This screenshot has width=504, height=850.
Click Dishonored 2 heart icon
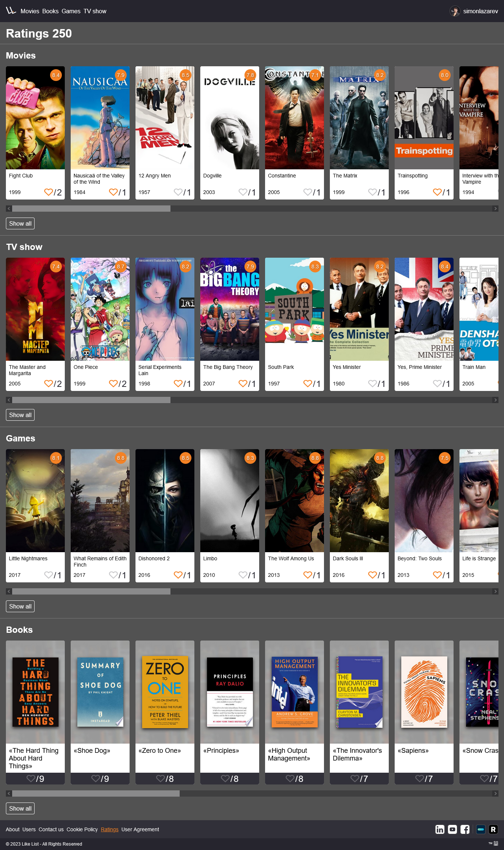tap(178, 575)
